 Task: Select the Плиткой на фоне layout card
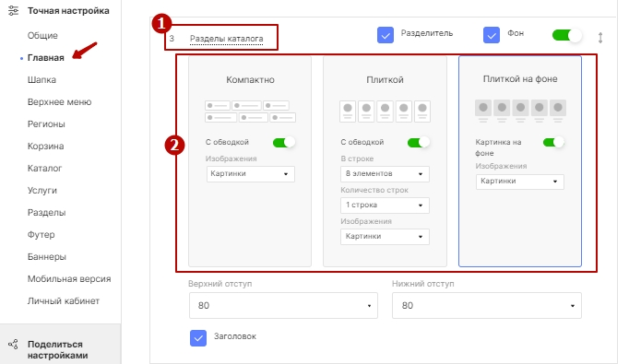(520, 161)
